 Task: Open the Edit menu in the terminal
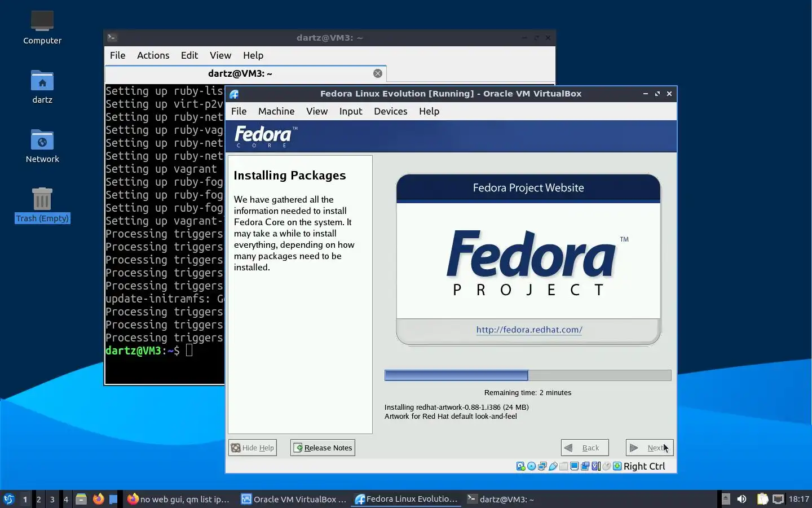click(189, 55)
